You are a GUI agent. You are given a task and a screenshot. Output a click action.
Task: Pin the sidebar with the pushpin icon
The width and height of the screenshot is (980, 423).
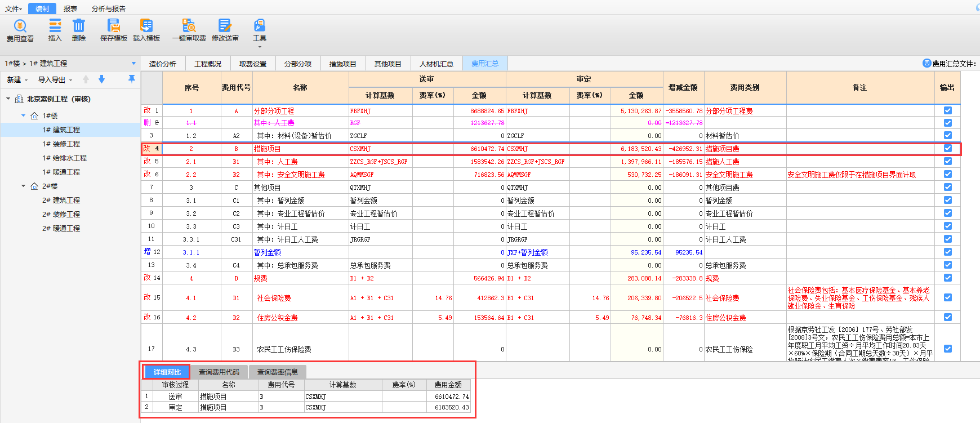pos(131,79)
